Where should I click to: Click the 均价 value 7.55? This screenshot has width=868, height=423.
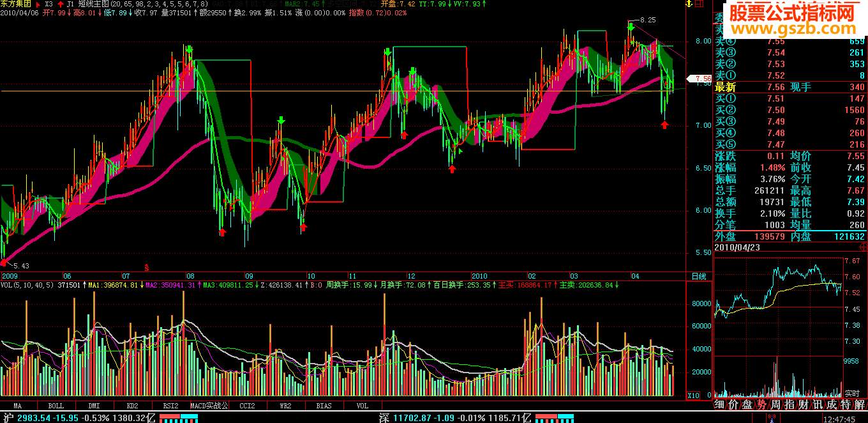[x=855, y=156]
